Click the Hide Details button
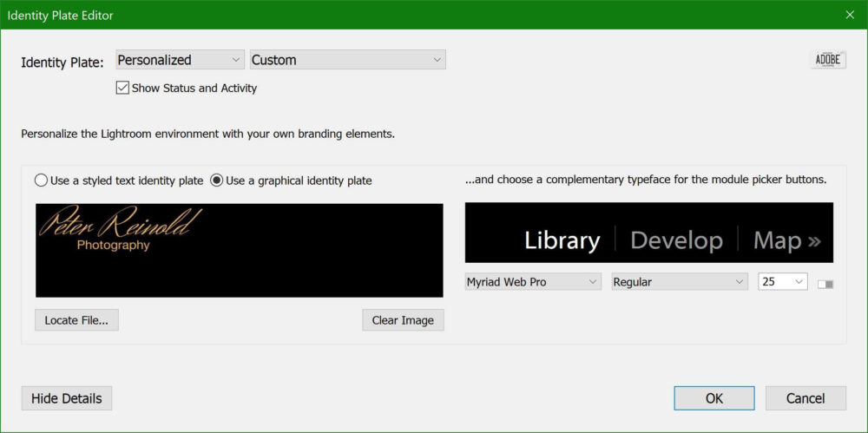The image size is (868, 433). click(x=67, y=398)
